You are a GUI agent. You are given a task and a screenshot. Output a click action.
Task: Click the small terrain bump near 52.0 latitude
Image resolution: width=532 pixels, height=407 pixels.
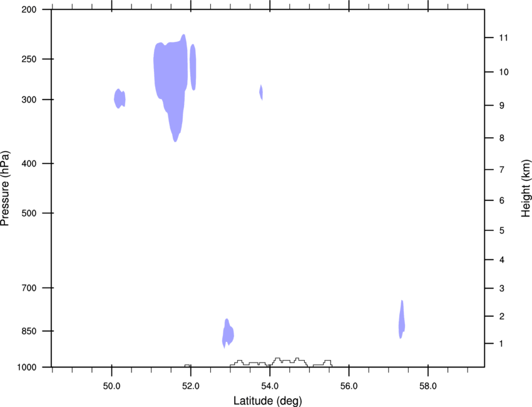pos(187,366)
